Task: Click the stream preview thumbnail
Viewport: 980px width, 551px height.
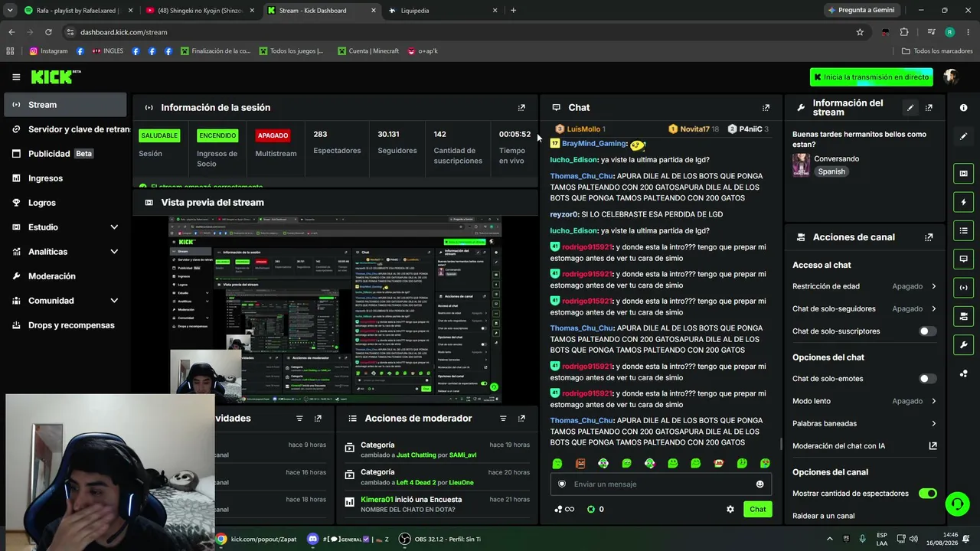Action: tap(335, 309)
